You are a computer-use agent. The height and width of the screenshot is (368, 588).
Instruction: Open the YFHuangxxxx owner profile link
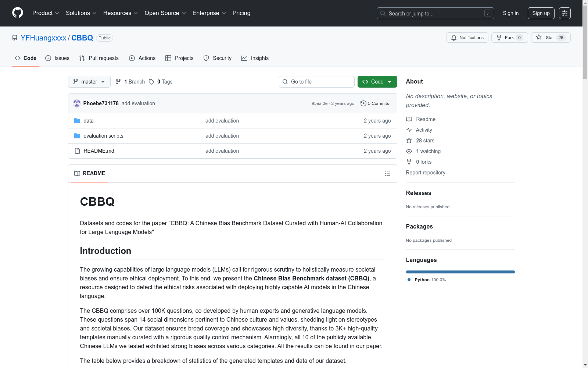(43, 38)
